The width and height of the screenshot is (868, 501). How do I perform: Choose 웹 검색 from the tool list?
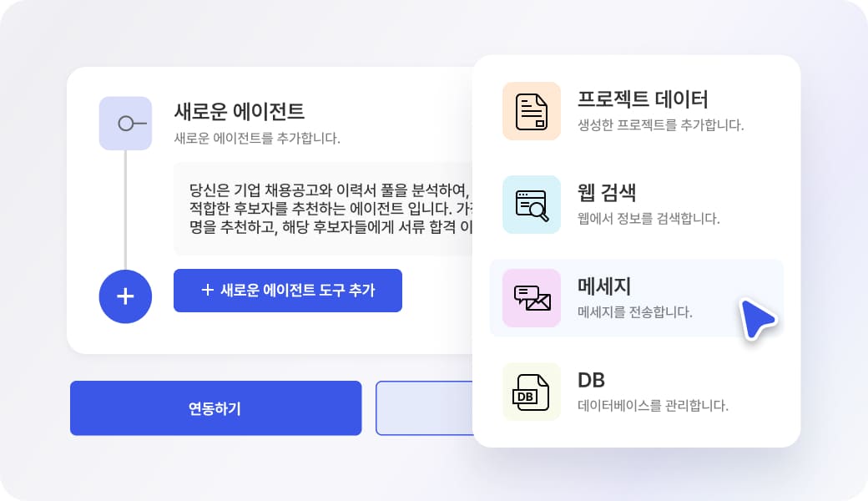[x=607, y=193]
